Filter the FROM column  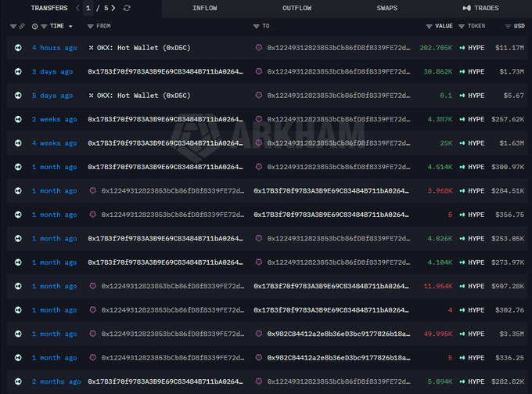coord(90,26)
